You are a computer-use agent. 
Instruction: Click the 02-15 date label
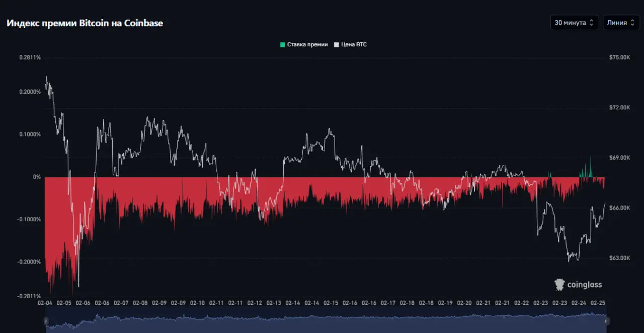click(x=331, y=303)
